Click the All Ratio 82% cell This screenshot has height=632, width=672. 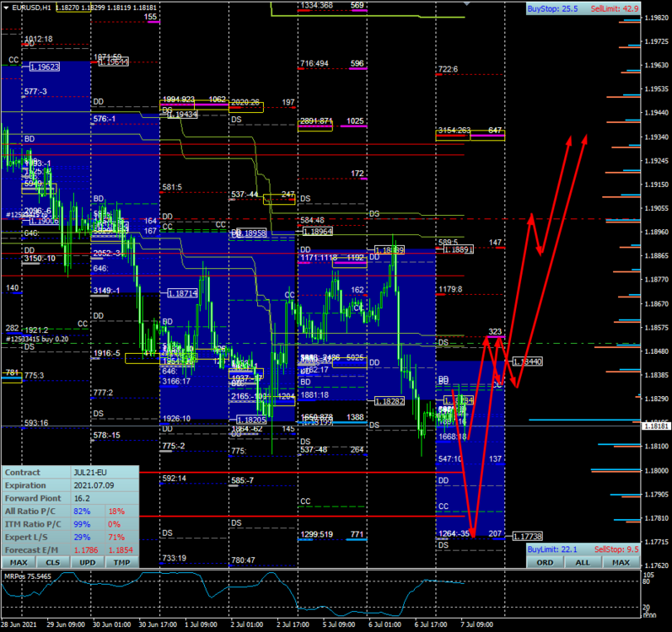click(82, 511)
